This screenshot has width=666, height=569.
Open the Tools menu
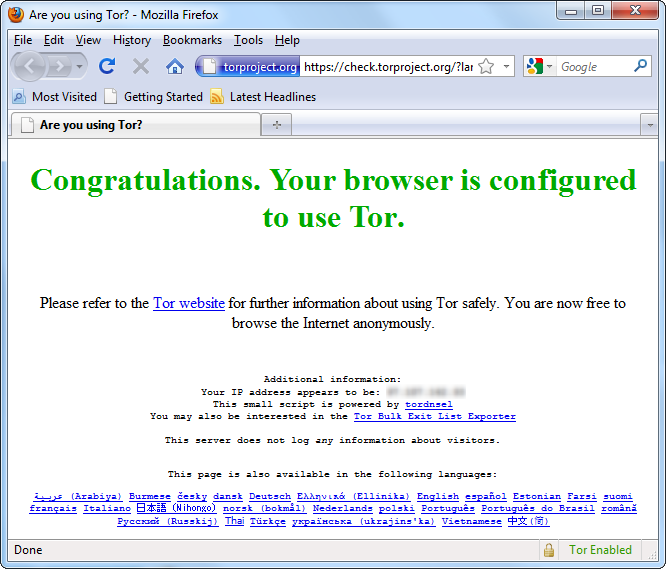[248, 40]
